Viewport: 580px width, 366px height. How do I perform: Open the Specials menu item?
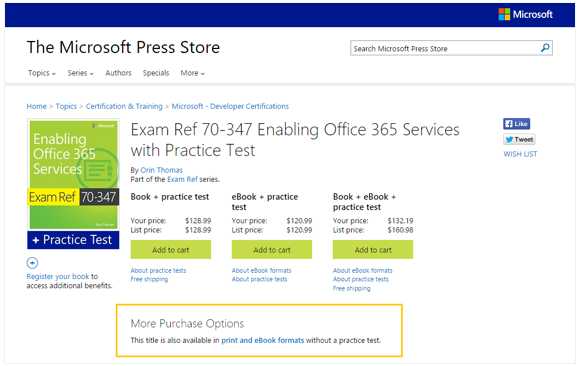point(156,73)
